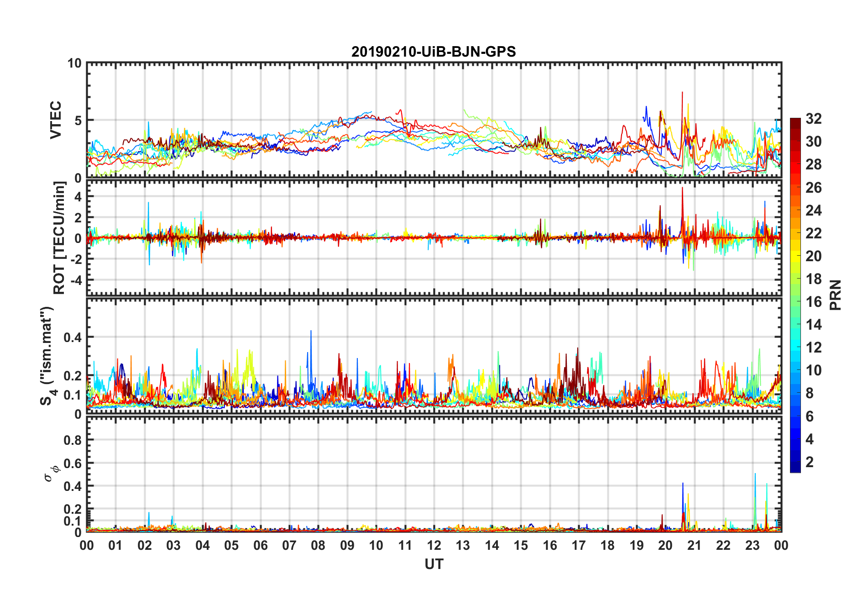Click S4 axis tick value 0.4
This screenshot has width=868, height=590.
pyautogui.click(x=73, y=337)
